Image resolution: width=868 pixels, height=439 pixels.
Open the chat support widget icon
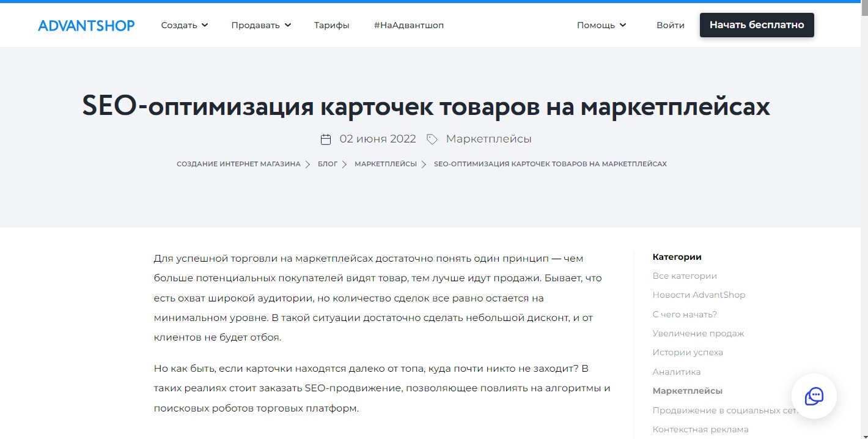click(x=814, y=396)
